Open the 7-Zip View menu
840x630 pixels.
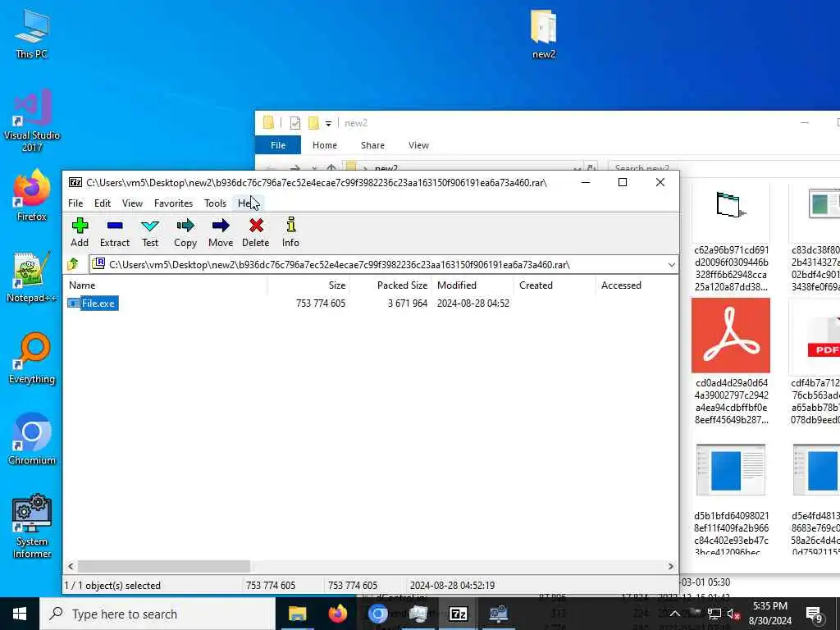point(132,203)
